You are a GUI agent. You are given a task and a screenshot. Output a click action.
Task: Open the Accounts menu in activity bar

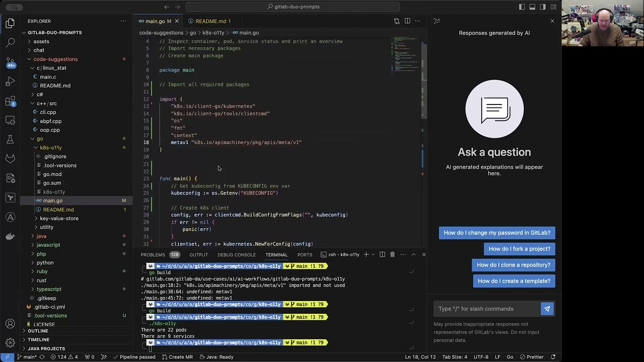[10, 324]
